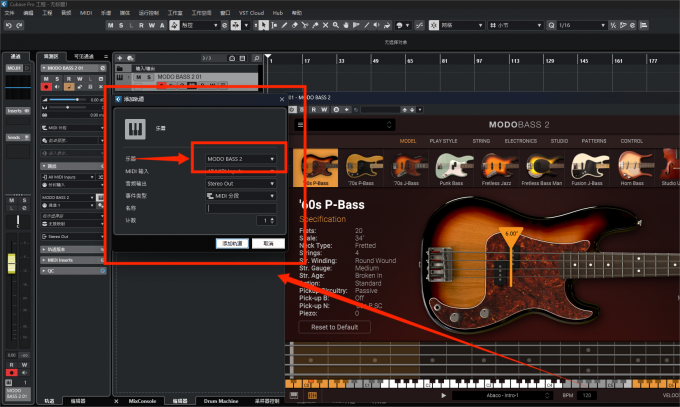This screenshot has height=407, width=680.
Task: Click the MODO BASS menu hamburger icon
Action: pos(300,125)
